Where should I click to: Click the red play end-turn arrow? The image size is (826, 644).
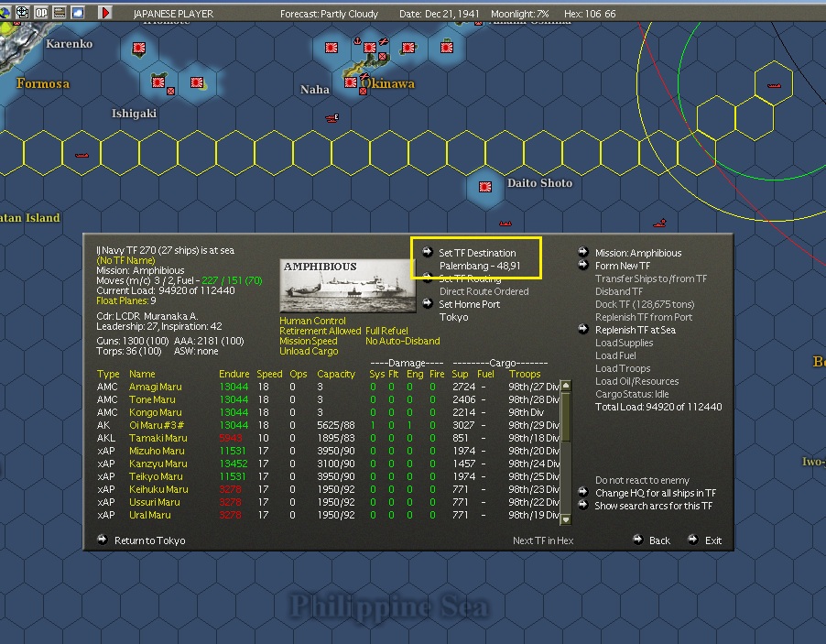click(x=105, y=12)
